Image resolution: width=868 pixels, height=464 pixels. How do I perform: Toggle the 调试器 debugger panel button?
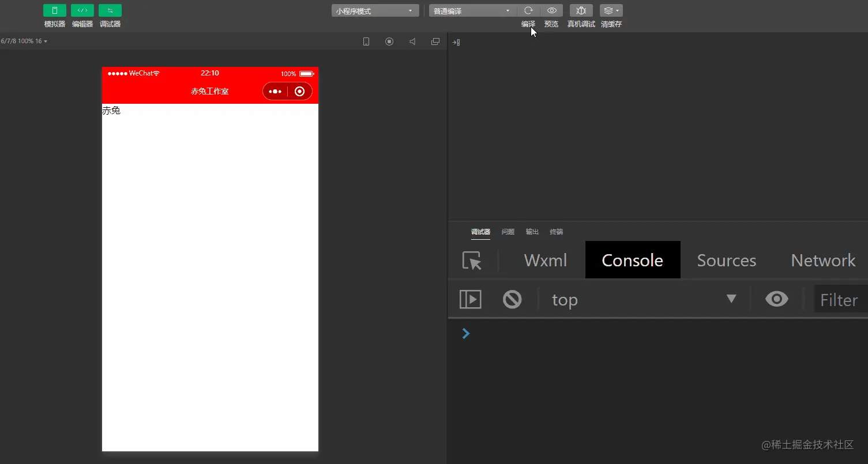[x=110, y=10]
